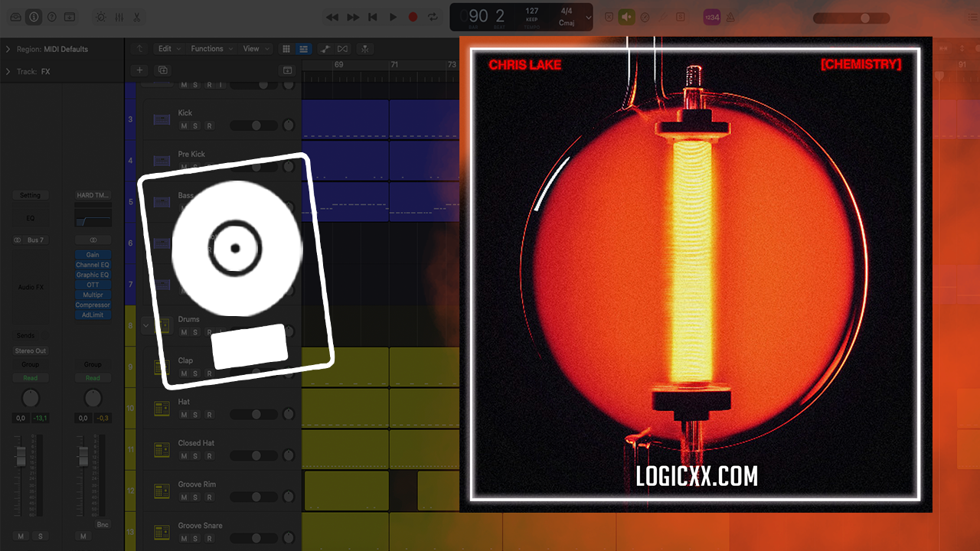Screen dimensions: 980x551
Task: Toggle the Inspector info button
Action: pos(34,17)
